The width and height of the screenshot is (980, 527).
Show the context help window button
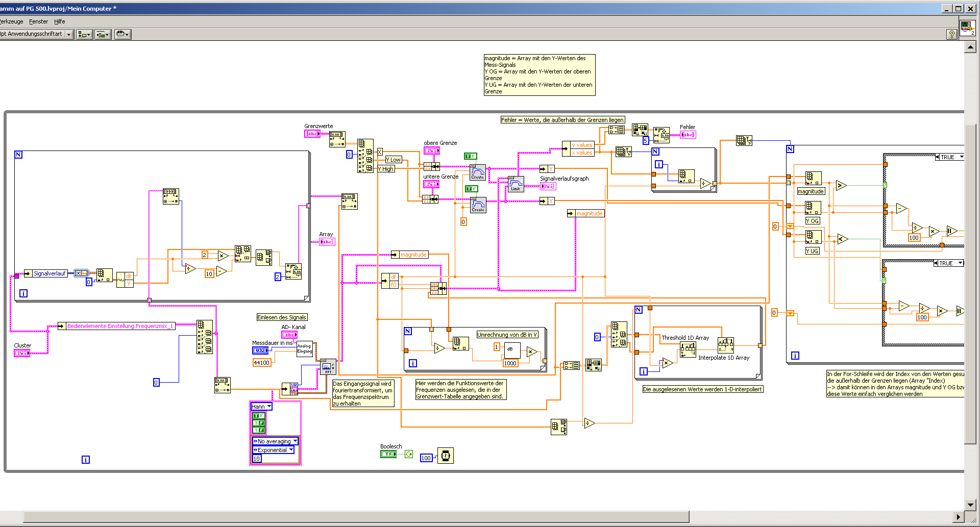[951, 34]
